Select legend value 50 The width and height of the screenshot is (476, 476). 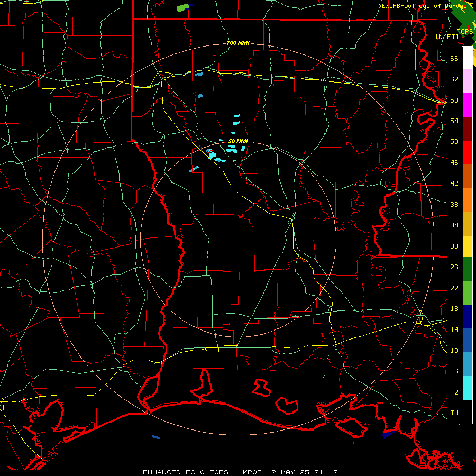454,141
